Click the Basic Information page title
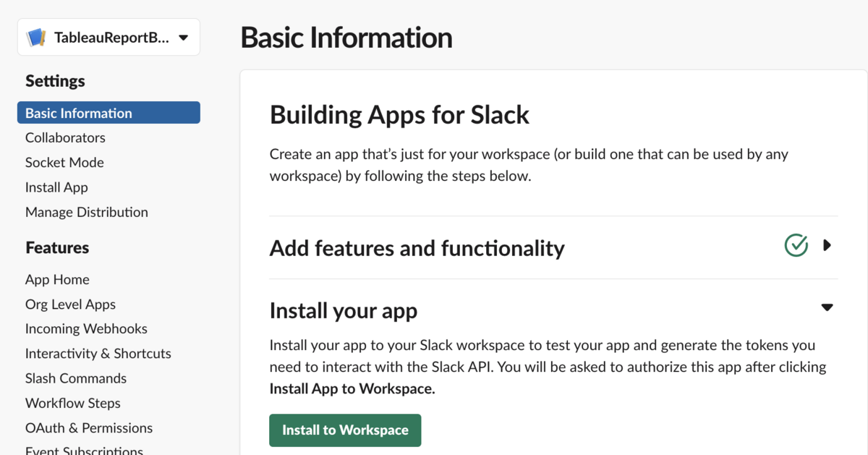The height and width of the screenshot is (455, 868). (346, 38)
